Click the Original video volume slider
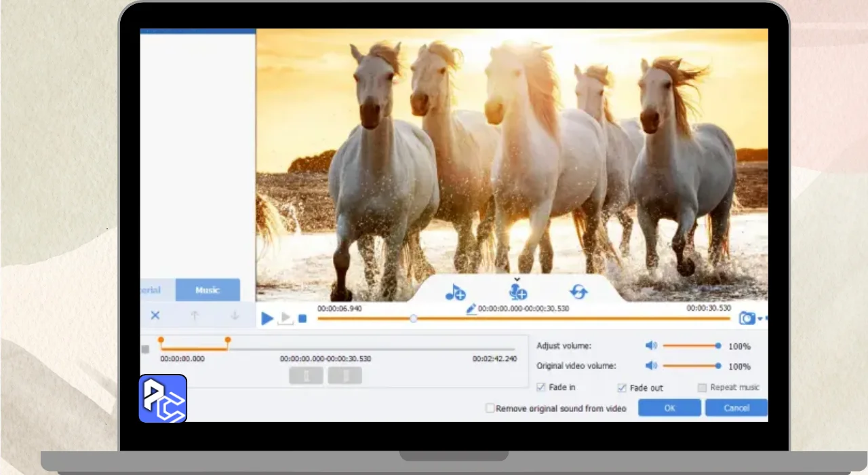868x475 pixels. pyautogui.click(x=691, y=366)
